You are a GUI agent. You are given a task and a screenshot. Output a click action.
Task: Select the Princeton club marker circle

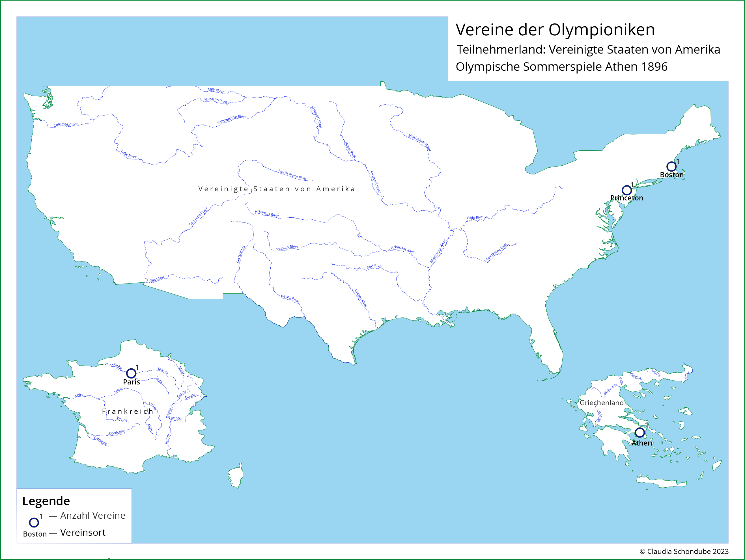(x=627, y=190)
